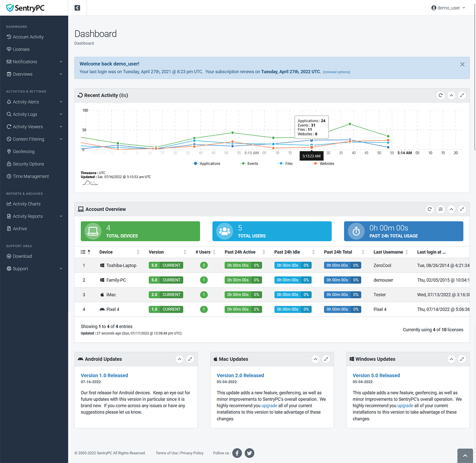Sort table by Device column
The width and height of the screenshot is (476, 463).
(x=119, y=252)
